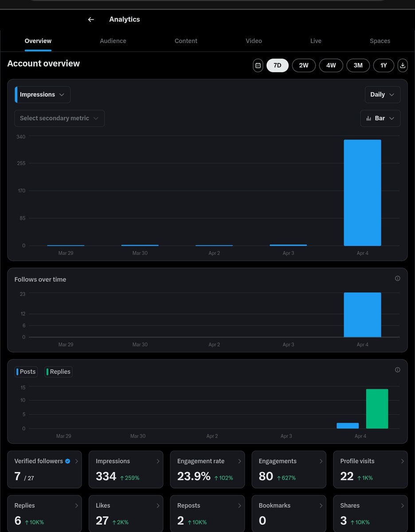This screenshot has width=415, height=532.
Task: Switch to the Spaces tab
Action: tap(380, 41)
